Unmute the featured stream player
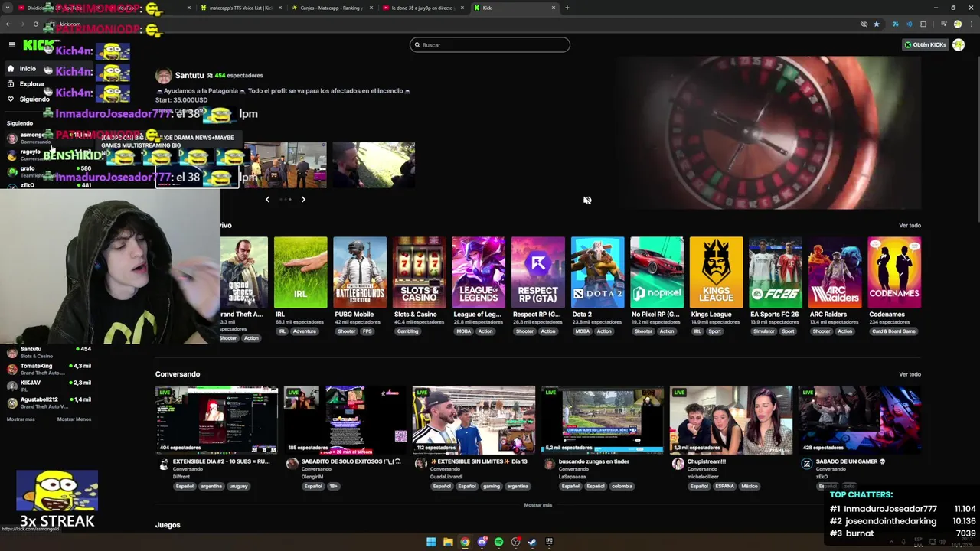This screenshot has width=980, height=551. 587,201
